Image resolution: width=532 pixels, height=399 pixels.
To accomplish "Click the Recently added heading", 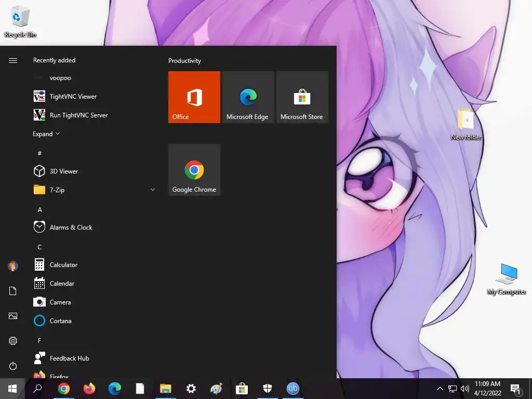I will coord(54,60).
